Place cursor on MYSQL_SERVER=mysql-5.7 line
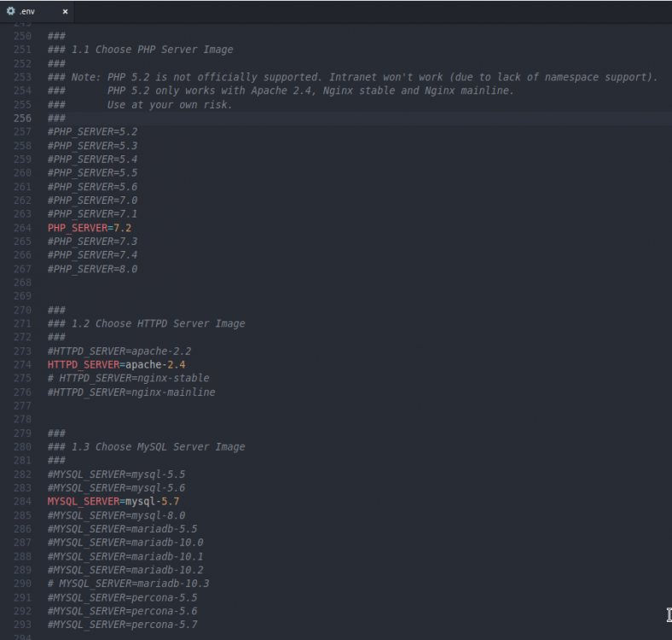The width and height of the screenshot is (672, 640). coord(113,502)
